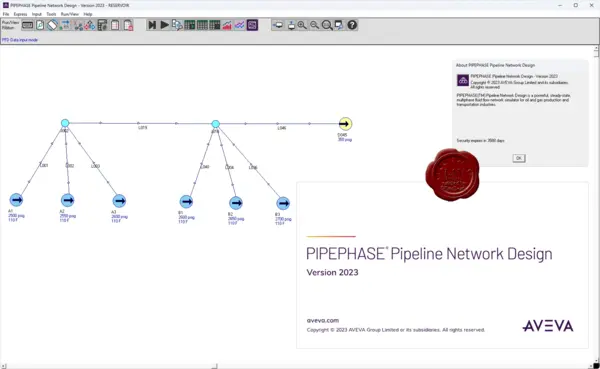Open the Express menu

click(20, 14)
